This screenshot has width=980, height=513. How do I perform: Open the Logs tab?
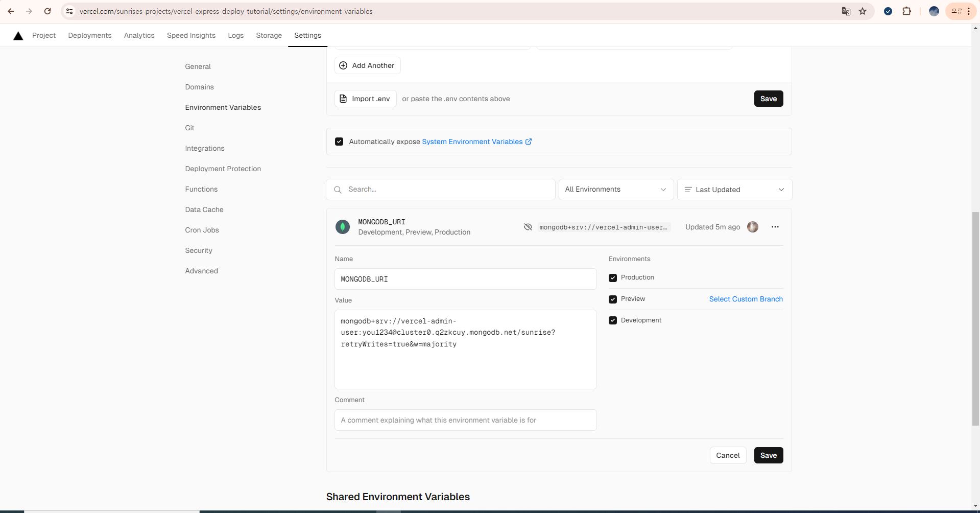point(235,35)
